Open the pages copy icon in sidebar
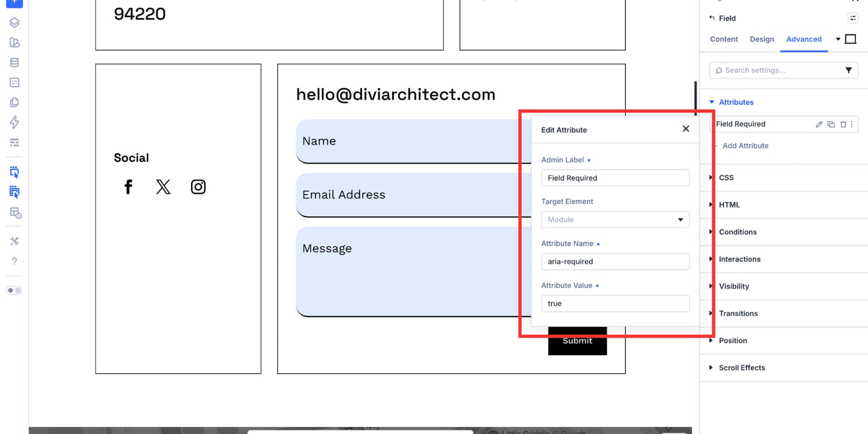868x434 pixels. [14, 102]
